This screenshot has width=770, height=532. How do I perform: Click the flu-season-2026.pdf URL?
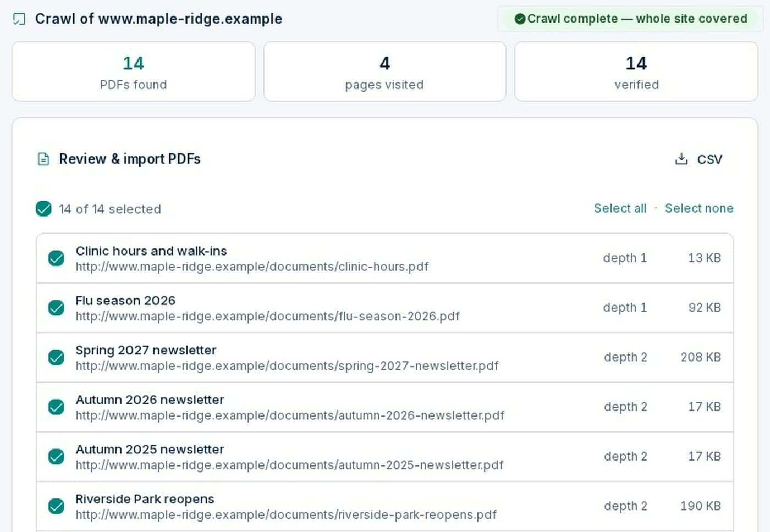click(x=268, y=316)
